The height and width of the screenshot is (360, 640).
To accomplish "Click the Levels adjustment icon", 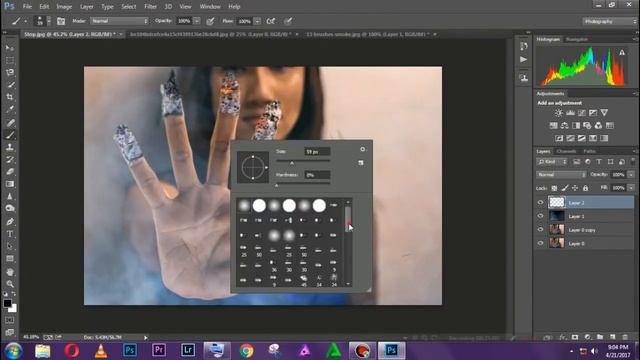I will point(570,113).
